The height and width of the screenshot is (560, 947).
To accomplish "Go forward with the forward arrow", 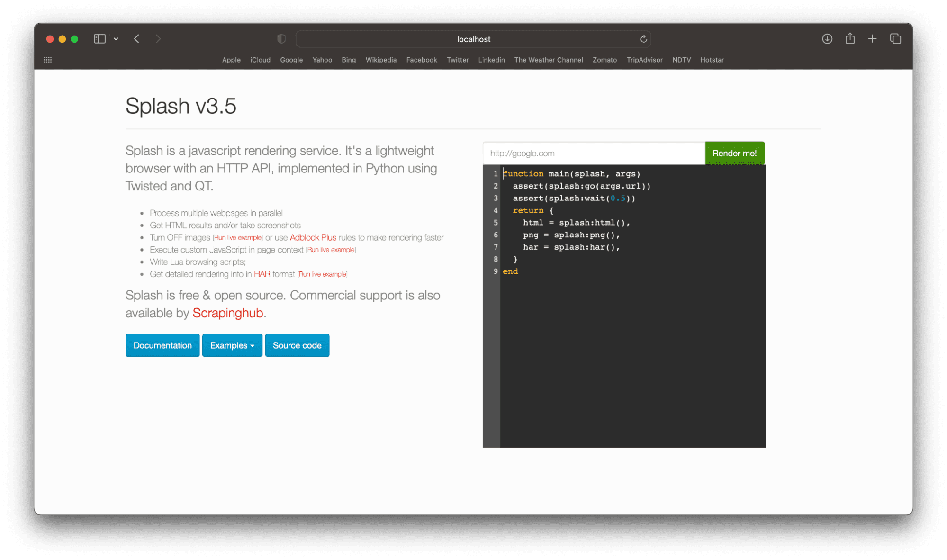I will pos(158,39).
